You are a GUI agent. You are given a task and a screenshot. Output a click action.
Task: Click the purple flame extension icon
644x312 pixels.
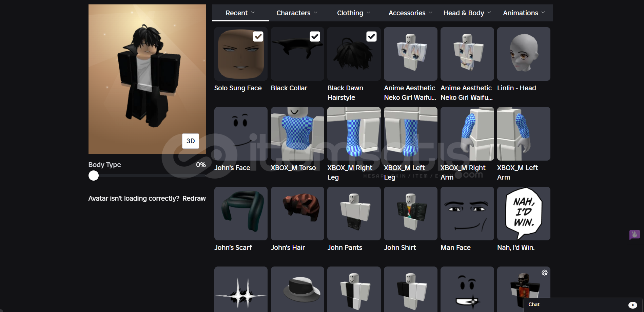point(635,235)
